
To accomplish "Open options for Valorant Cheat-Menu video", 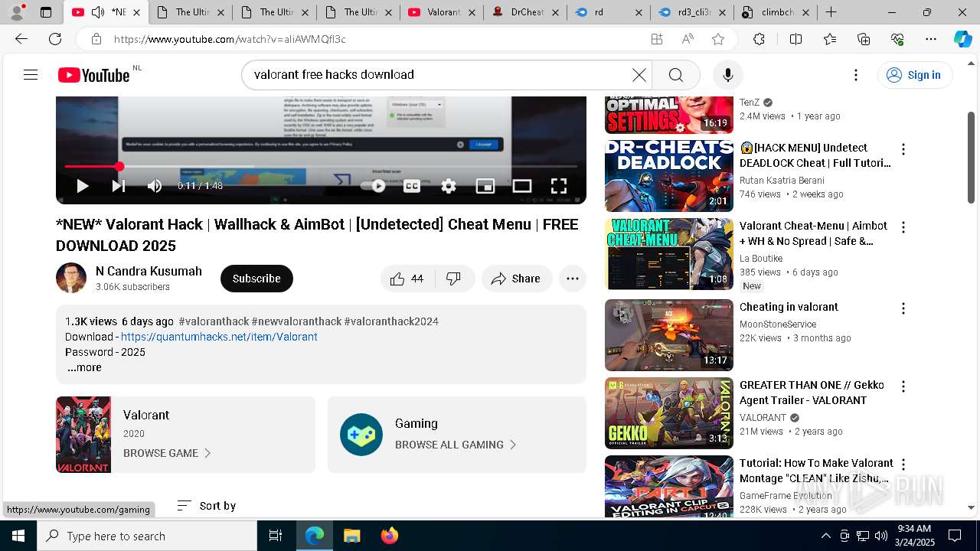I will (x=903, y=227).
